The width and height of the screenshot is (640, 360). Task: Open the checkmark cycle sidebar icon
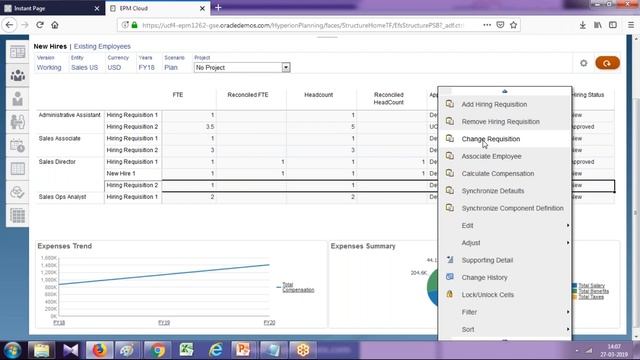(x=18, y=192)
